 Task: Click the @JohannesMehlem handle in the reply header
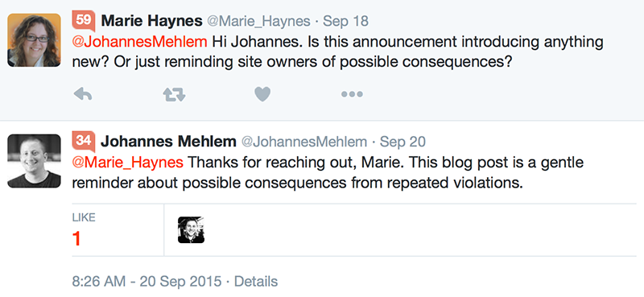click(x=304, y=142)
